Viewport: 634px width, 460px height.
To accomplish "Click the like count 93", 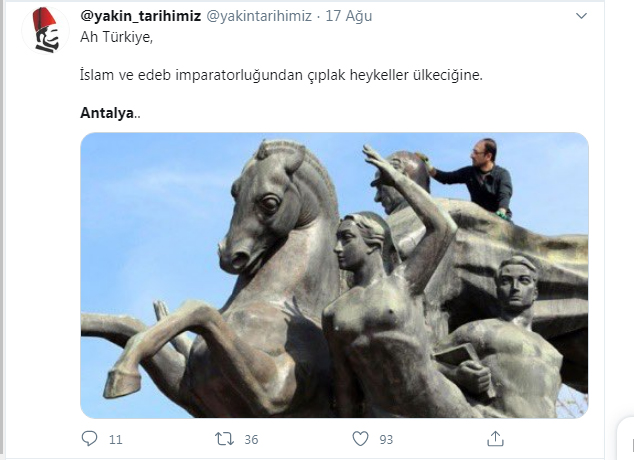I will point(386,439).
